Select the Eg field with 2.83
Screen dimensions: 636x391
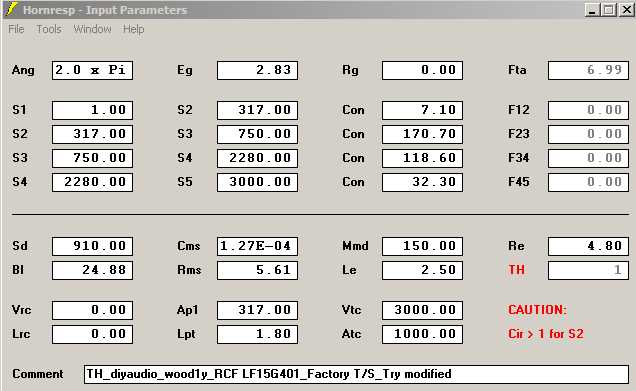tap(258, 70)
